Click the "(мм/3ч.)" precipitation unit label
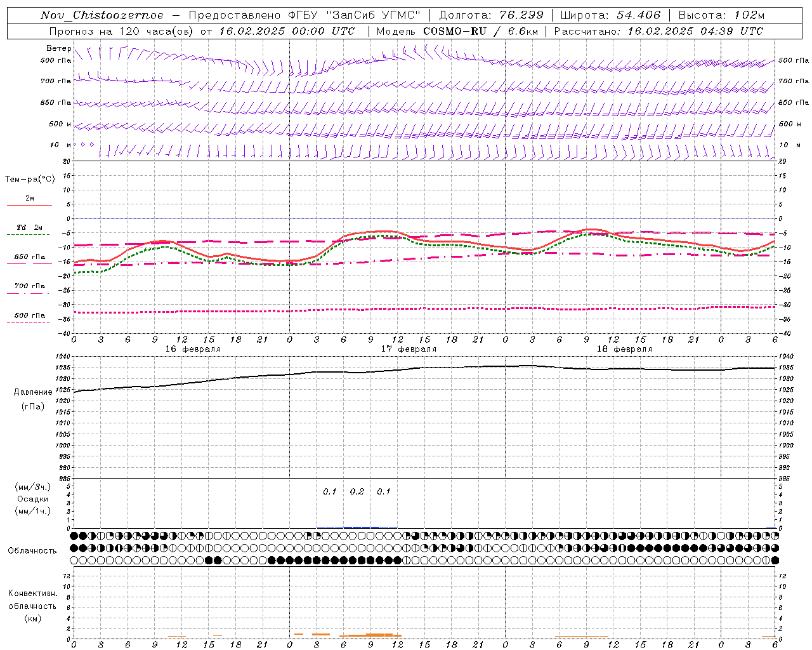 tap(33, 487)
